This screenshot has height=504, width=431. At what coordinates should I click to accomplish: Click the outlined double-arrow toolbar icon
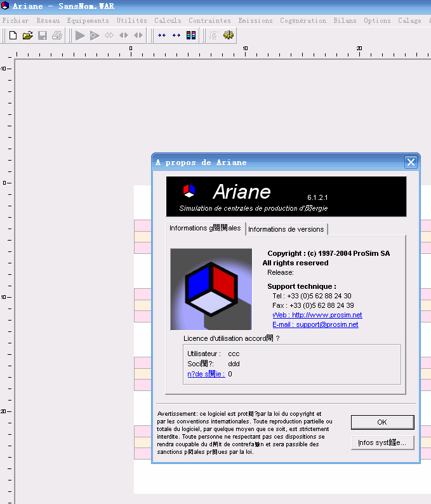pyautogui.click(x=109, y=36)
